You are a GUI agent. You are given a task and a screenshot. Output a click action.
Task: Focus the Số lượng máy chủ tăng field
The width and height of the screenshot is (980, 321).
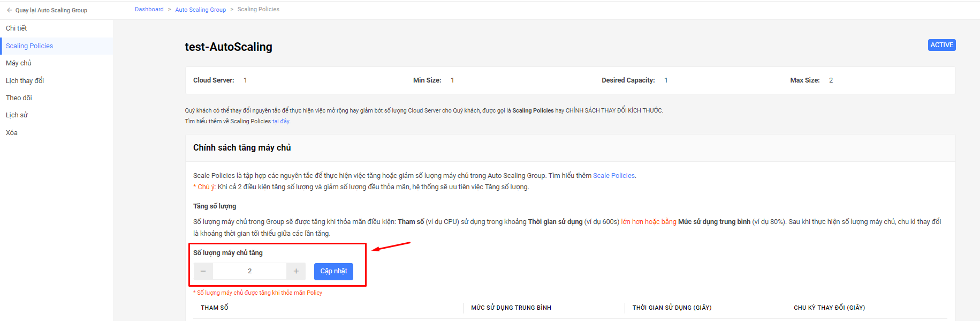[x=249, y=271]
